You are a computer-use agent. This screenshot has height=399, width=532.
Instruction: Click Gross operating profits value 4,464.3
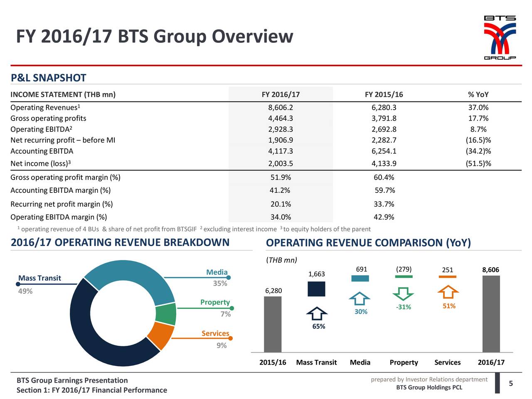281,118
